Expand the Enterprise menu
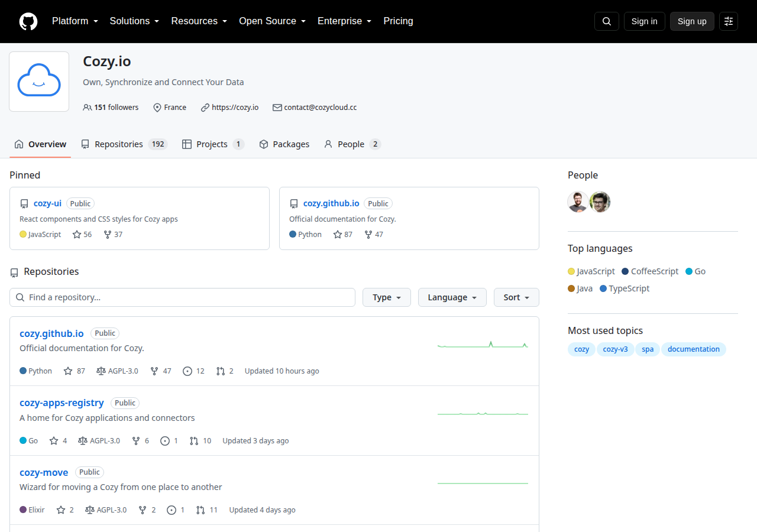This screenshot has height=532, width=757. [x=345, y=21]
